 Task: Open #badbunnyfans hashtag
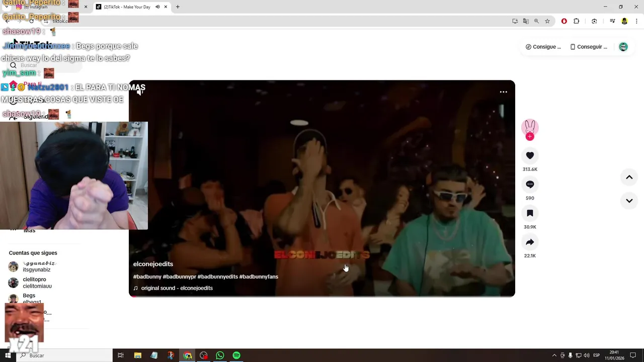tap(259, 277)
